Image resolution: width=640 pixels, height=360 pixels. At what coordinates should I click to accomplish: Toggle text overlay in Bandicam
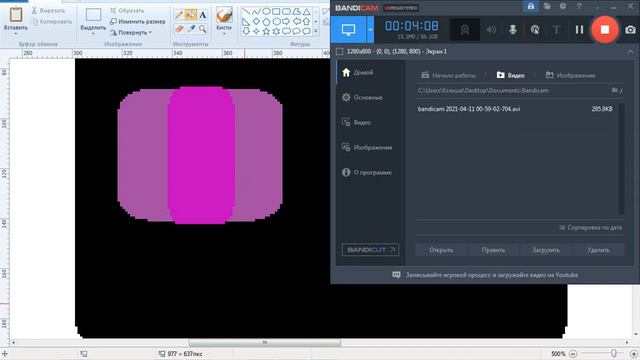(556, 30)
